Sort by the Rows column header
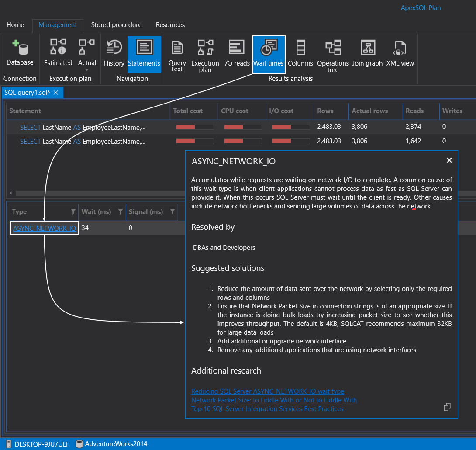Screen dimensions: 476x450 pyautogui.click(x=331, y=111)
